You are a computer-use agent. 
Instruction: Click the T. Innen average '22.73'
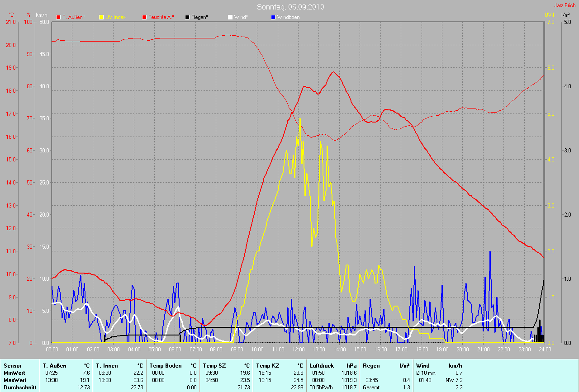tap(137, 387)
